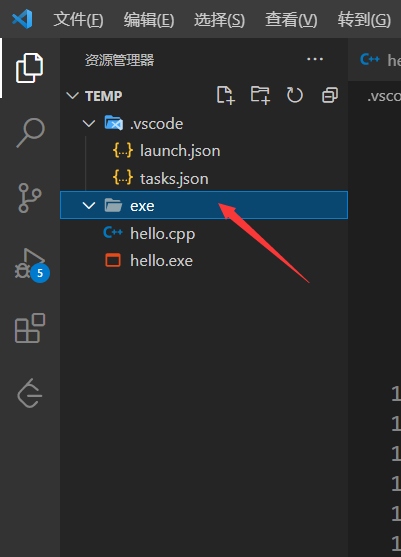Open the 文件(F) menu
The height and width of the screenshot is (557, 401).
(78, 19)
